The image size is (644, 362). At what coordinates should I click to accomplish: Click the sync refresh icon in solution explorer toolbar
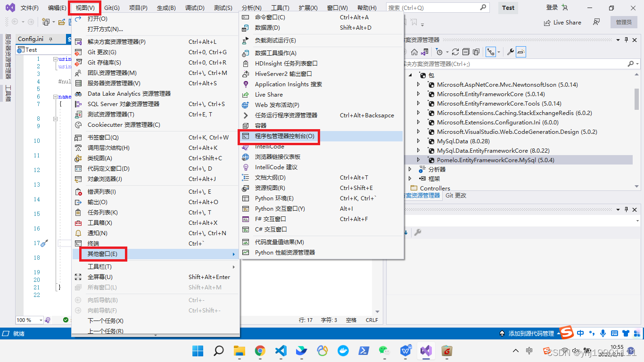tap(455, 52)
